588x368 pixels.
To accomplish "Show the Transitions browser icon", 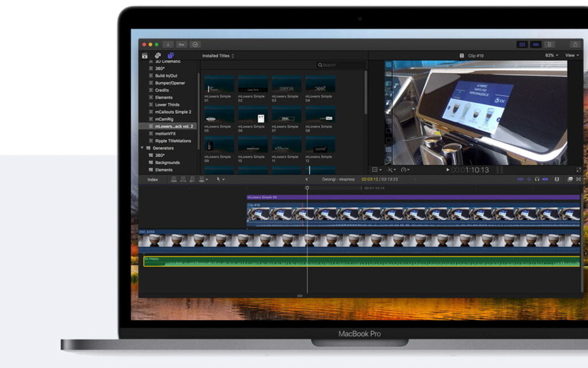I will pos(579,179).
